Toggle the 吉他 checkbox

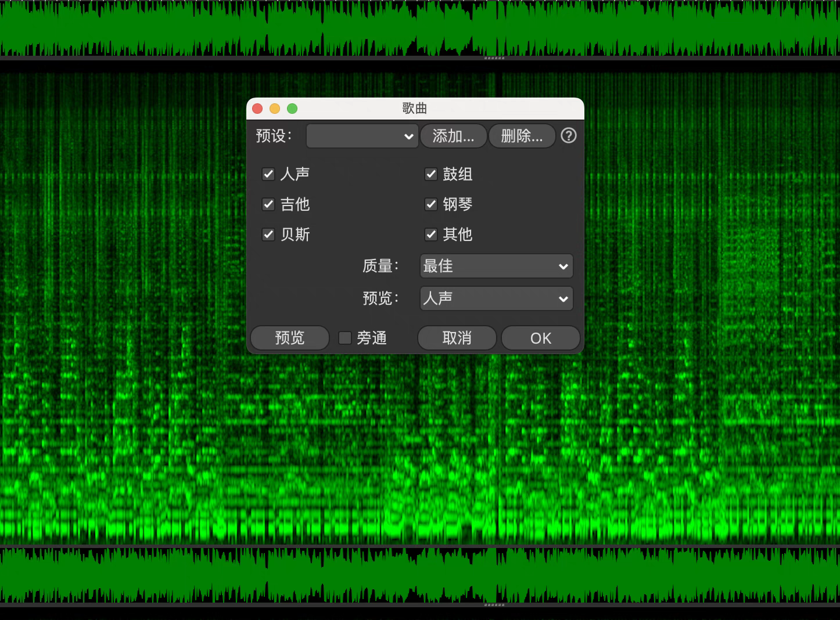pyautogui.click(x=268, y=204)
